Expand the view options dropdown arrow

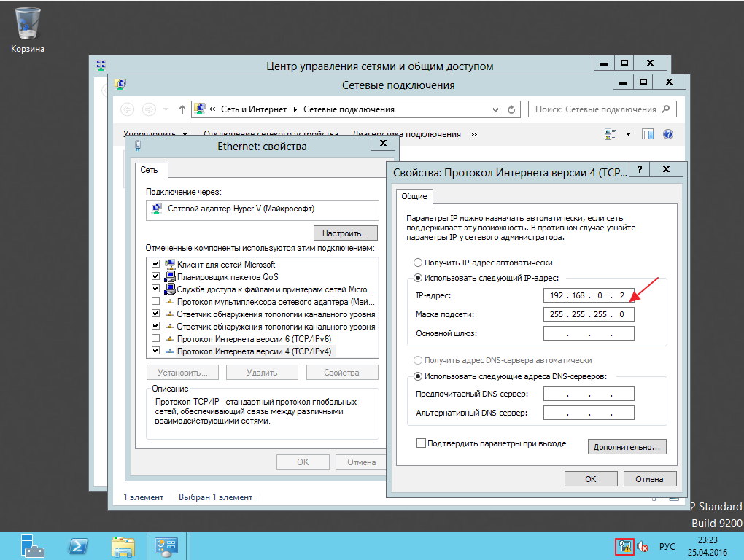628,134
